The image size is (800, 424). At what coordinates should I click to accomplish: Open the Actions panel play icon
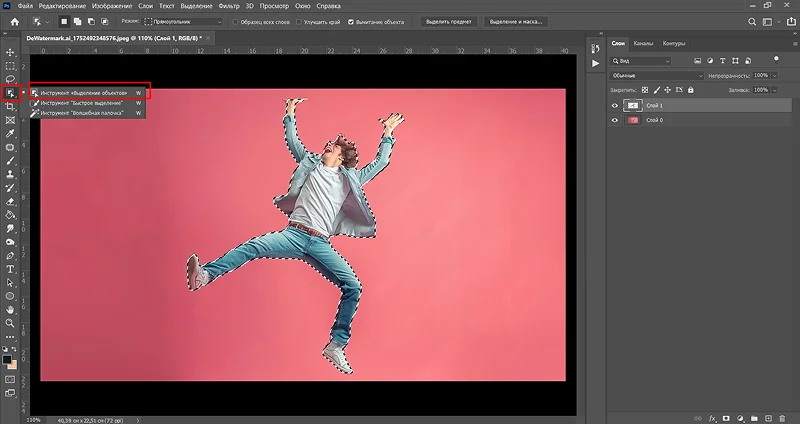pyautogui.click(x=595, y=64)
